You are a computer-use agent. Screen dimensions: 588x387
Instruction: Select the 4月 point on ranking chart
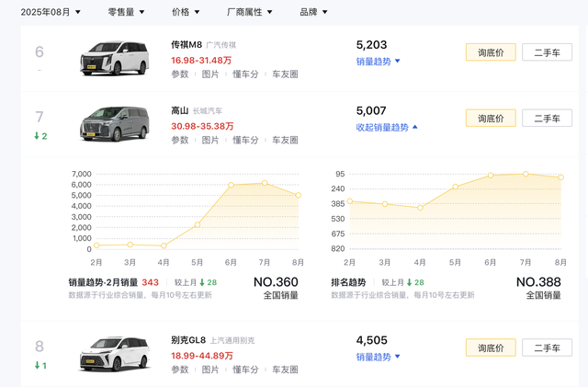tap(420, 208)
